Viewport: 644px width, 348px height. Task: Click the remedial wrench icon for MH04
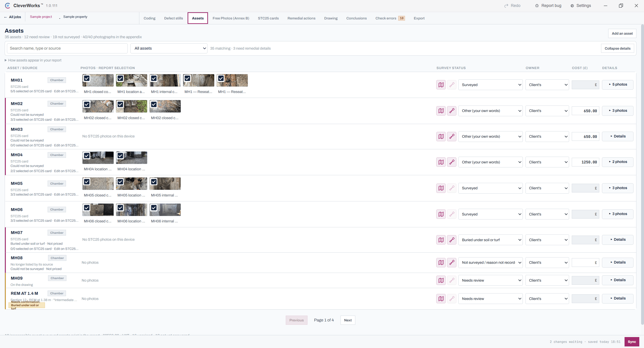(x=452, y=162)
